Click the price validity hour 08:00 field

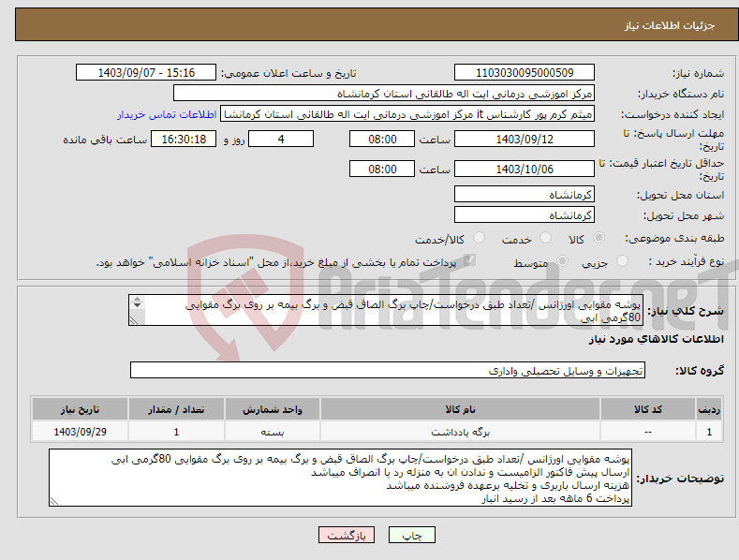click(382, 169)
